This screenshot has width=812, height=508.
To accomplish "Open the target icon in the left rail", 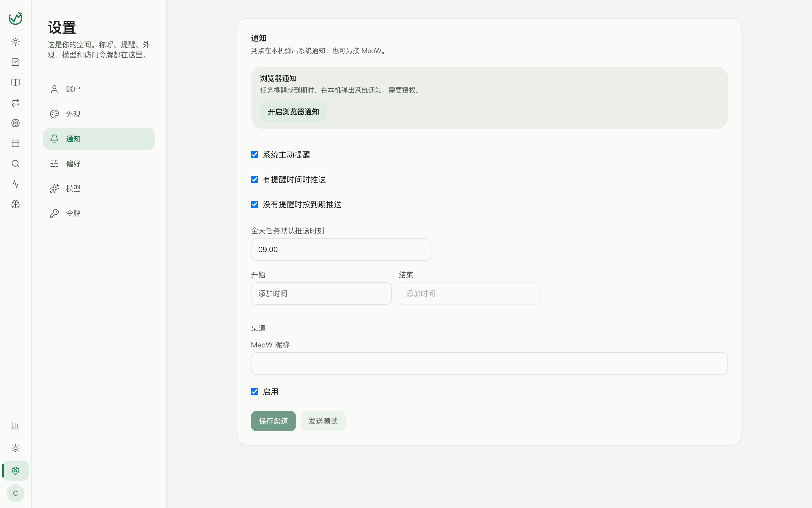I will coord(16,123).
